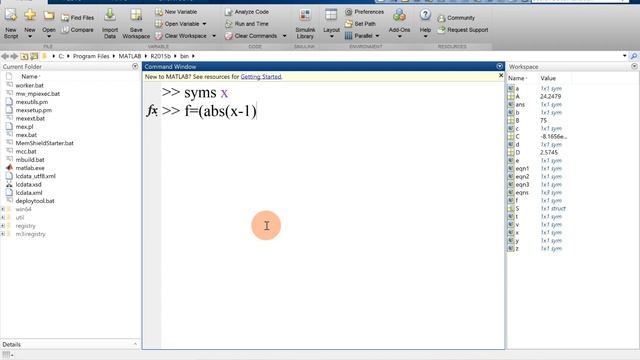Click the Import Data icon
The height and width of the screenshot is (360, 640).
pos(109,16)
